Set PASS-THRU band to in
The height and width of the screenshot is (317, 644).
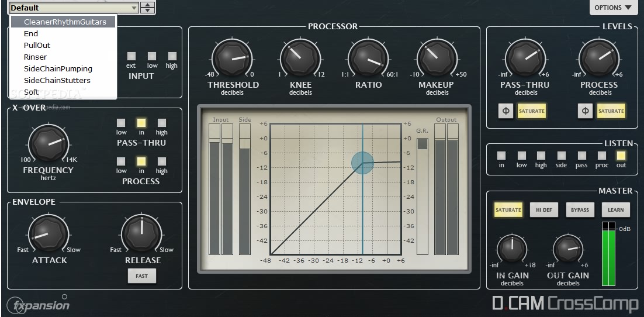coord(141,122)
